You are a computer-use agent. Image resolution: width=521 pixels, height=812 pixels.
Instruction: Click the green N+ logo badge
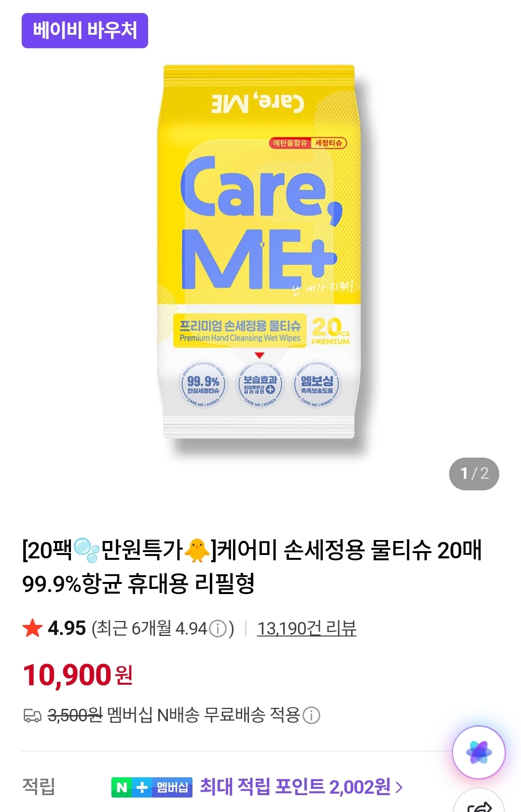click(131, 787)
